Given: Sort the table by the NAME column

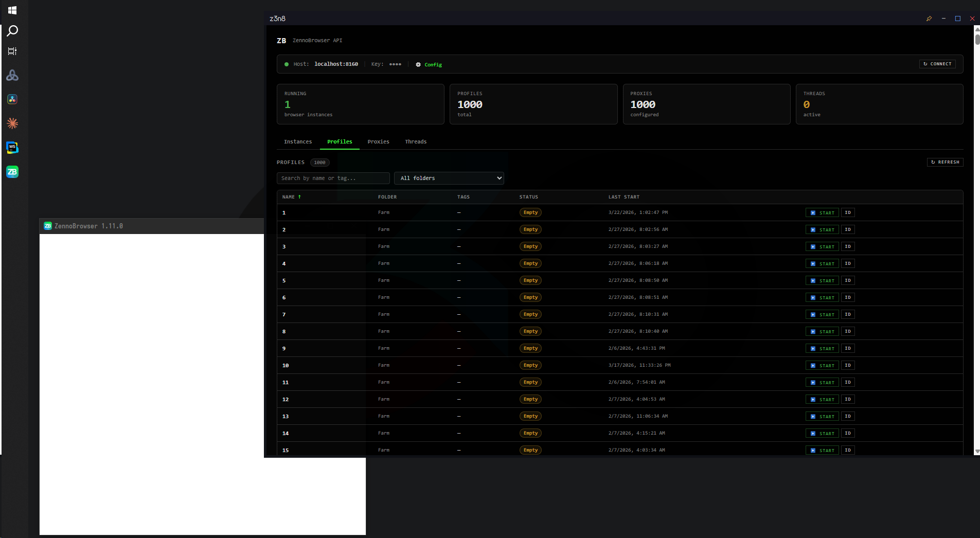Looking at the screenshot, I should [x=291, y=197].
